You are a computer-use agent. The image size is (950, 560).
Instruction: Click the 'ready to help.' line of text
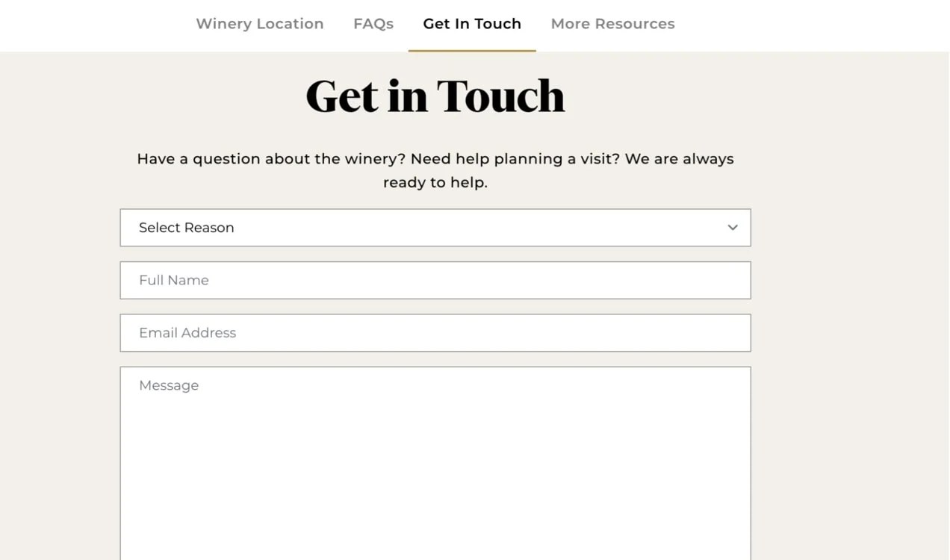pyautogui.click(x=435, y=183)
